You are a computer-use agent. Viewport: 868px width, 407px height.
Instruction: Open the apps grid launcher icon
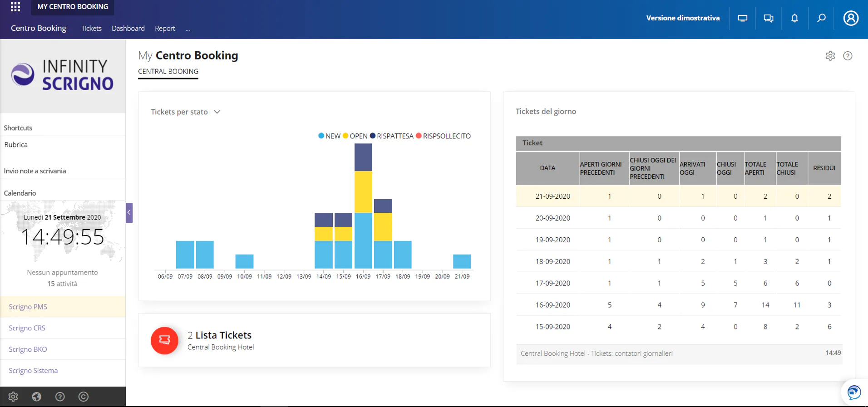pyautogui.click(x=15, y=7)
